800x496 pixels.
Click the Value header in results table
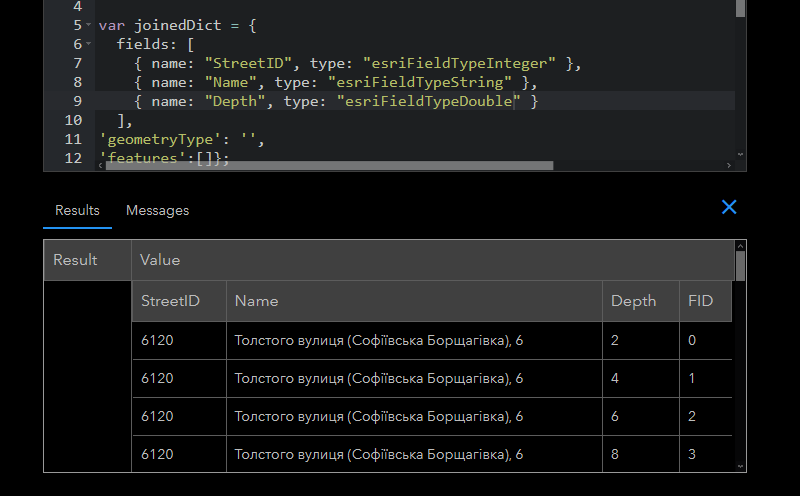coord(160,260)
